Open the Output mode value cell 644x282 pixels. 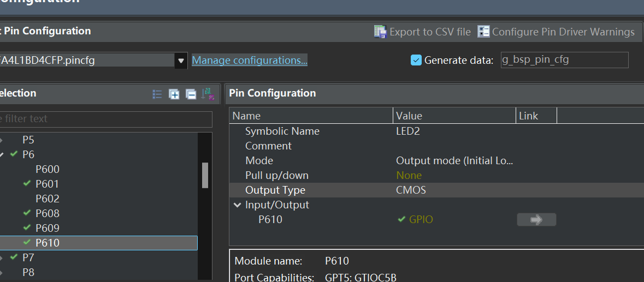[x=454, y=161]
